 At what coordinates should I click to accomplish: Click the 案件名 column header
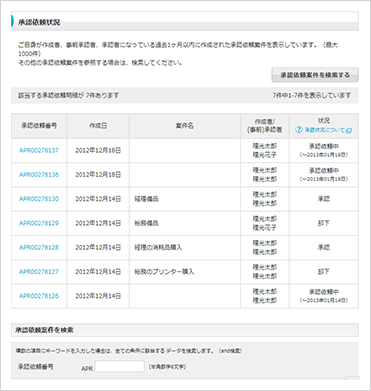pos(185,126)
